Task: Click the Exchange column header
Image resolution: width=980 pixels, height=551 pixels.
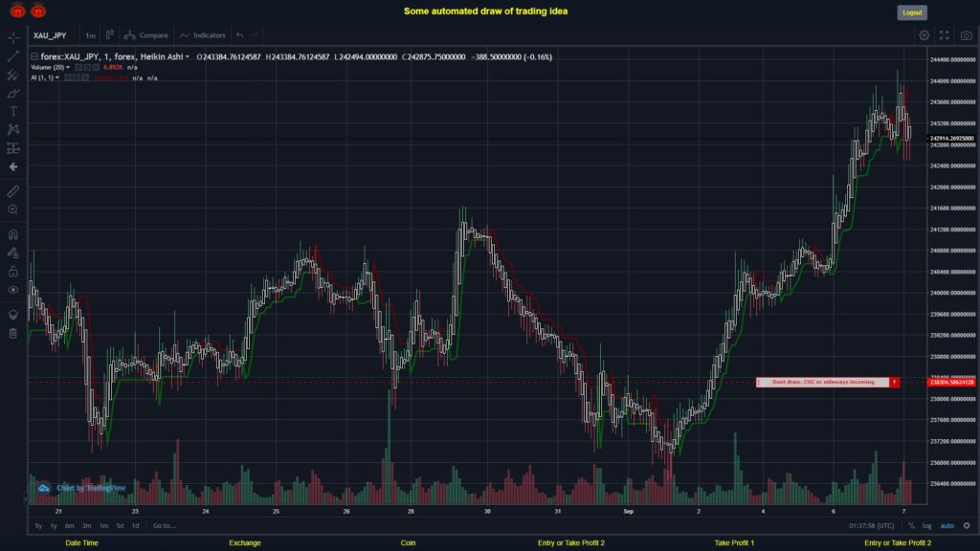Action: coord(245,543)
